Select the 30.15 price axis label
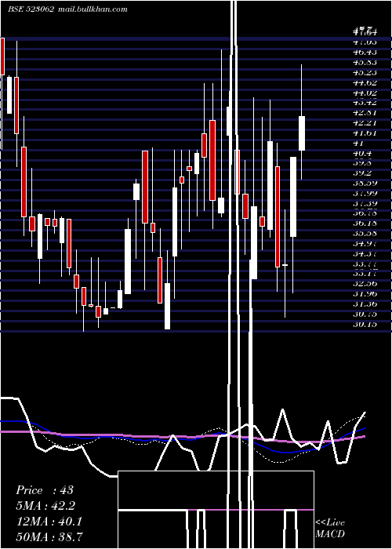This screenshot has height=549, width=392. [365, 325]
